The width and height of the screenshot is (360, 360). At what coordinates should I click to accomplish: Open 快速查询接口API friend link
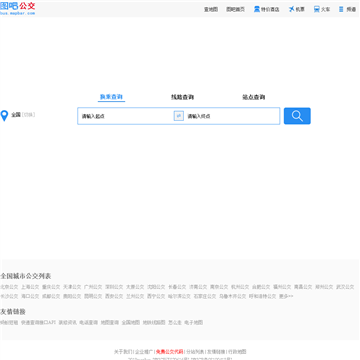(x=38, y=322)
